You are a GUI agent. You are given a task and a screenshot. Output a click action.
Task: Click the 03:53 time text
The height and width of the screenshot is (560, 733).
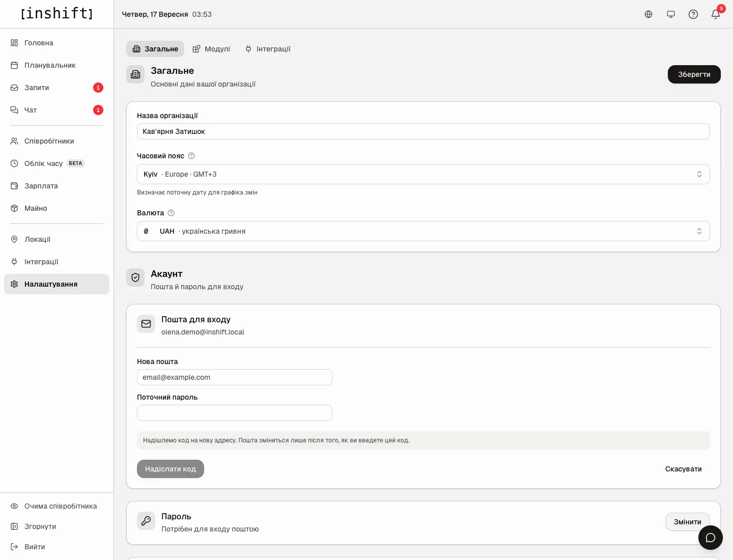coord(202,14)
